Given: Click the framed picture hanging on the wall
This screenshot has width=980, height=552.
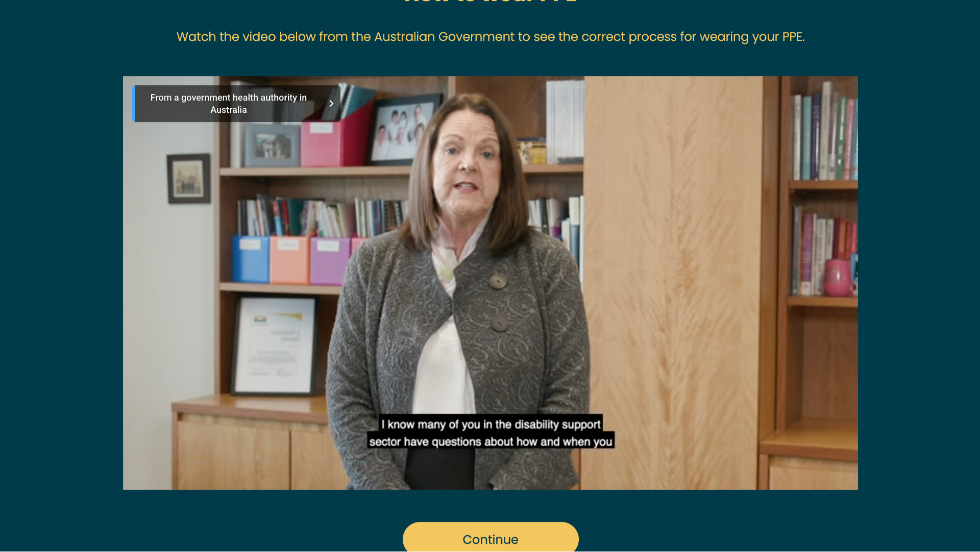Looking at the screenshot, I should (x=188, y=178).
